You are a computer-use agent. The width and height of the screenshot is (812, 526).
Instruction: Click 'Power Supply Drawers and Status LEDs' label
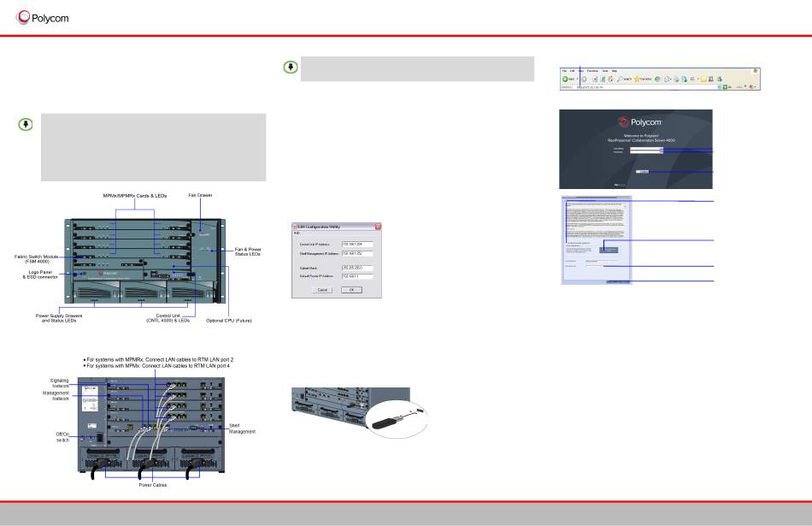click(x=59, y=318)
